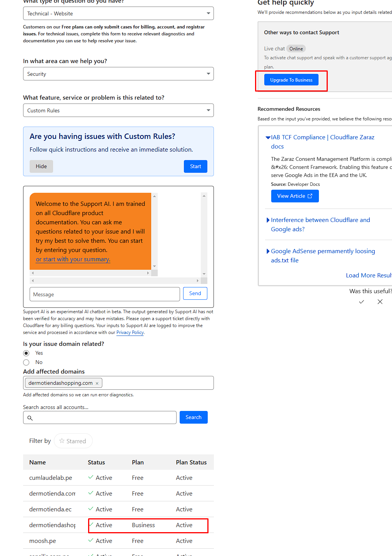Click the Recommended Resources heading
This screenshot has width=392, height=556.
pyautogui.click(x=289, y=109)
